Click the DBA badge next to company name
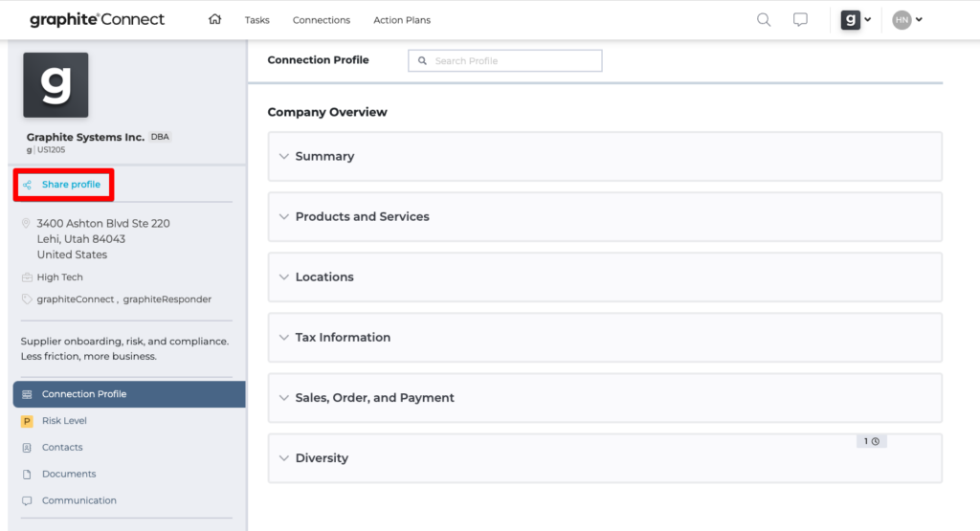The image size is (980, 531). point(160,137)
